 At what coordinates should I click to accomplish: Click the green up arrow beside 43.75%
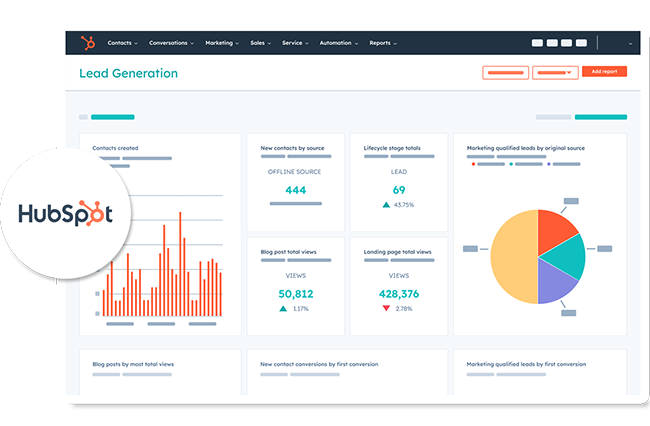click(x=386, y=205)
